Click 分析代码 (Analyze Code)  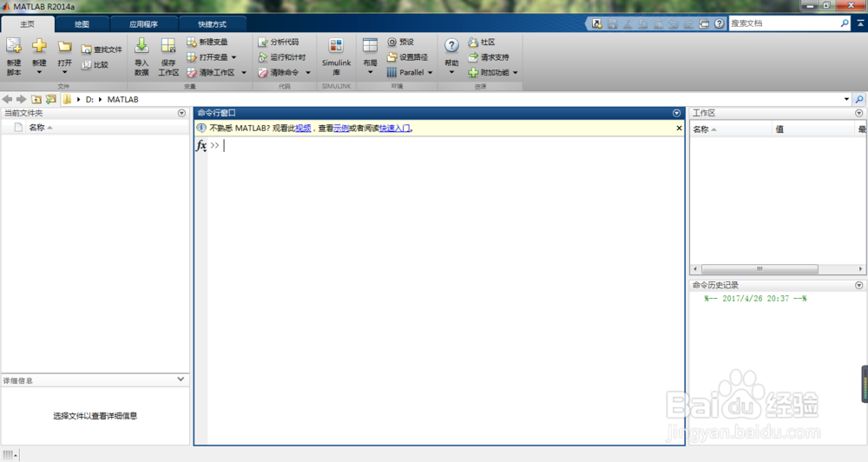coord(279,42)
